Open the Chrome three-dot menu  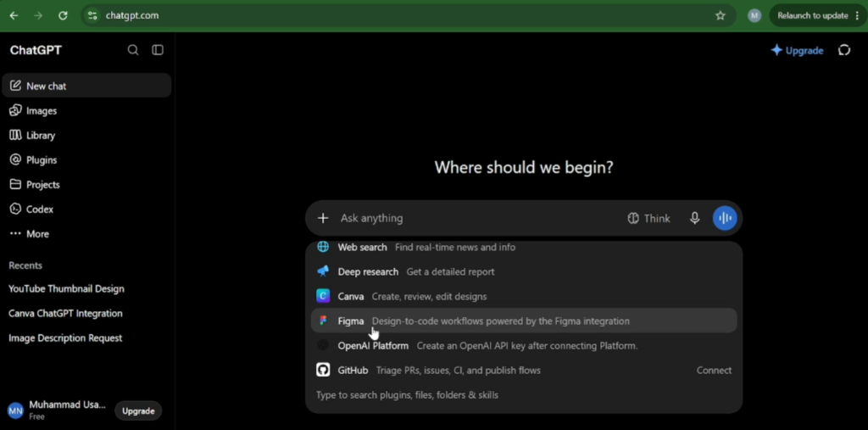click(858, 15)
